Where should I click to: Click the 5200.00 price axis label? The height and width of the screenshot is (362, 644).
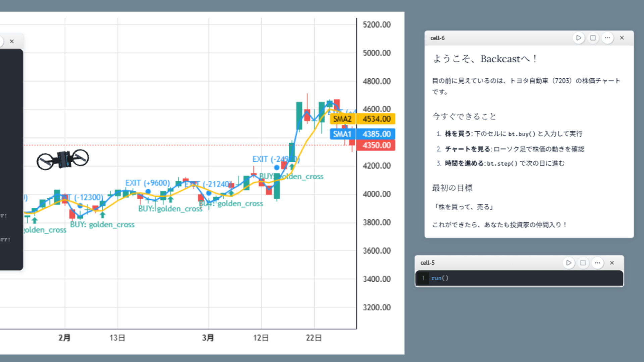point(376,24)
